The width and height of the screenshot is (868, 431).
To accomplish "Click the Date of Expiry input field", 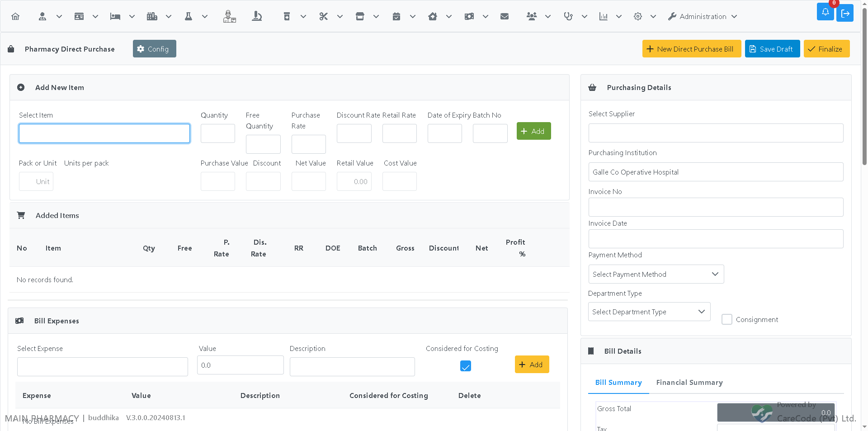I will click(445, 133).
